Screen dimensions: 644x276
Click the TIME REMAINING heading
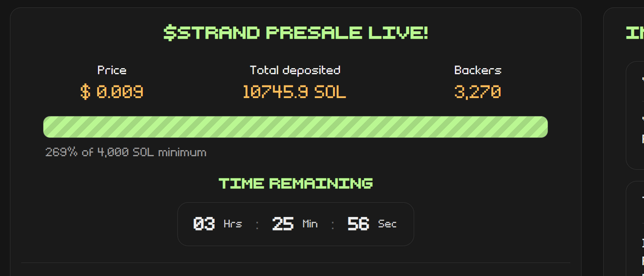(296, 184)
